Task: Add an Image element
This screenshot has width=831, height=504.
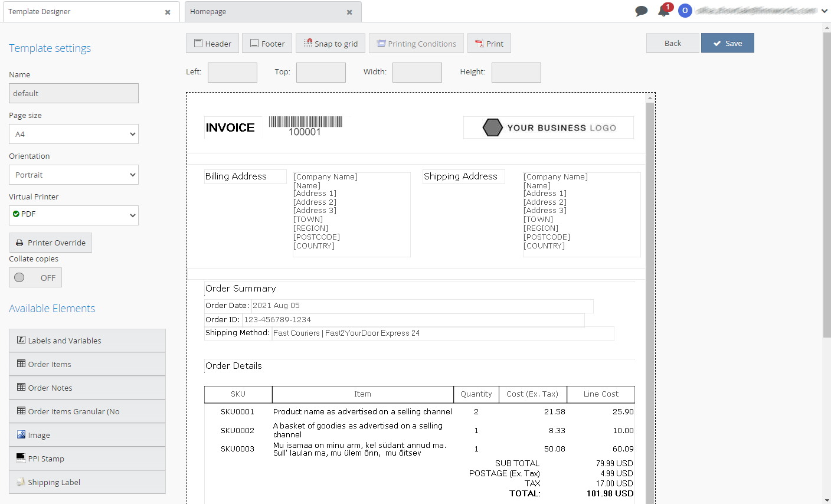Action: (x=87, y=435)
